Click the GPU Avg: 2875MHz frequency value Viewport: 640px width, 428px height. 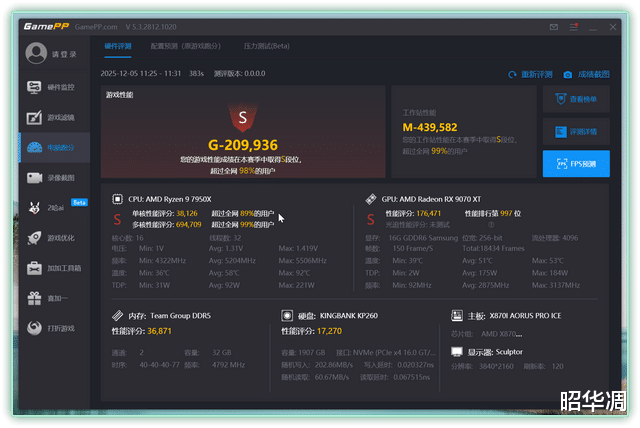click(485, 285)
